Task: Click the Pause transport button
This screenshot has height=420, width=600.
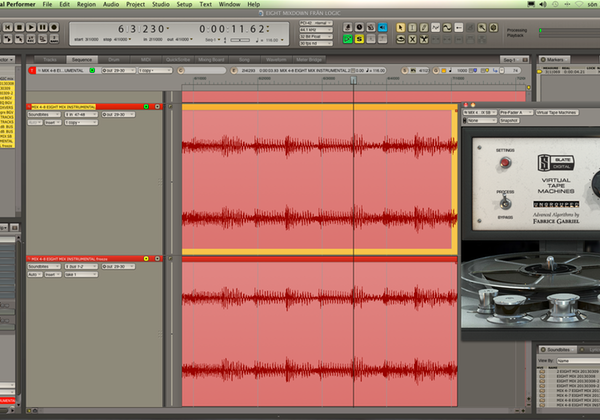Action: click(x=42, y=27)
